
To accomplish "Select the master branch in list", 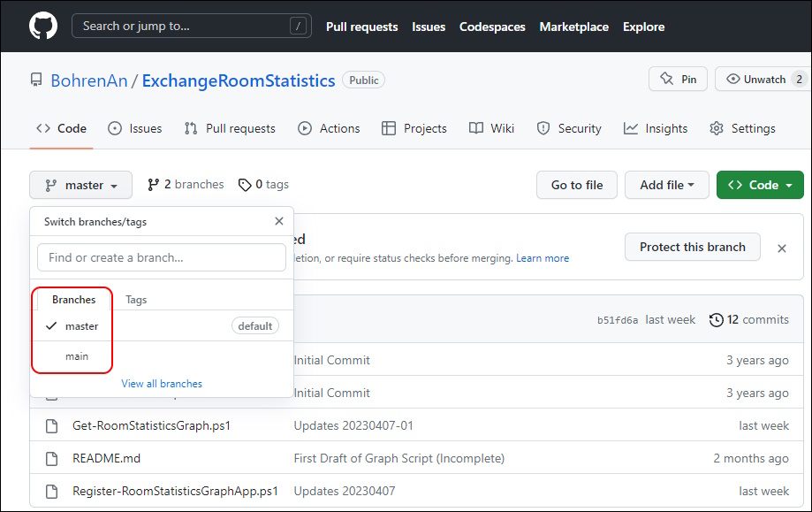I will click(82, 326).
